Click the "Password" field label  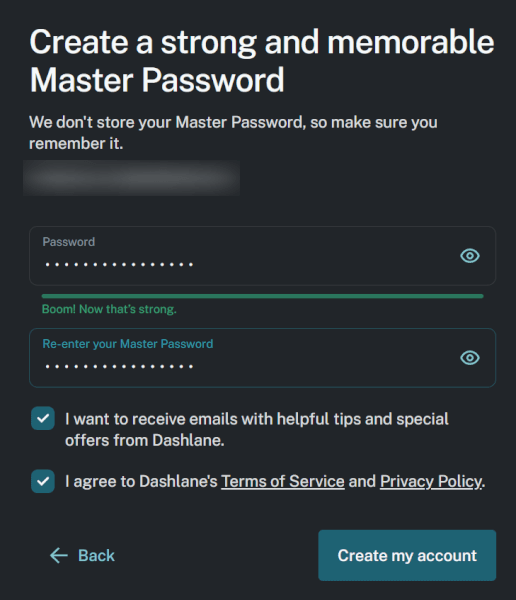click(69, 242)
